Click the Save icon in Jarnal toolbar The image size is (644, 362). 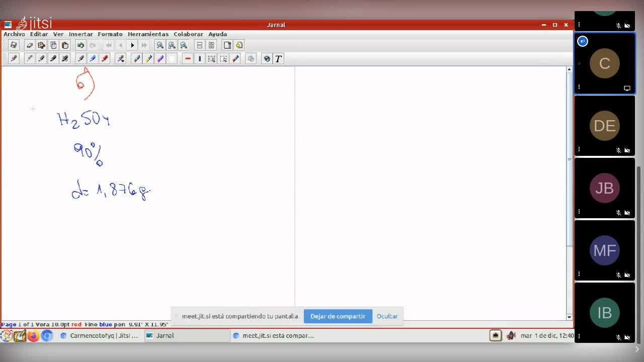click(x=14, y=45)
